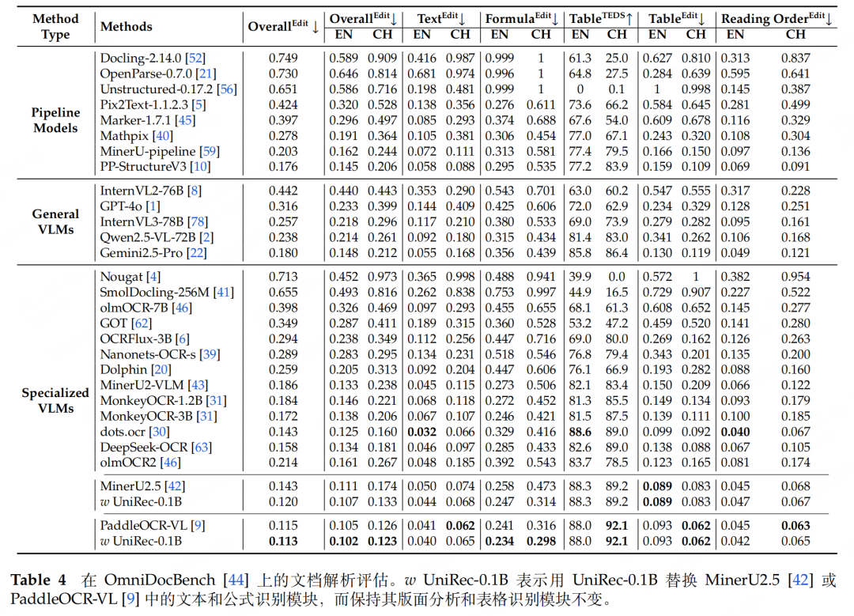Image resolution: width=854 pixels, height=616 pixels.
Task: Select Nougat reading order CH value 0.954
Action: pyautogui.click(x=795, y=277)
